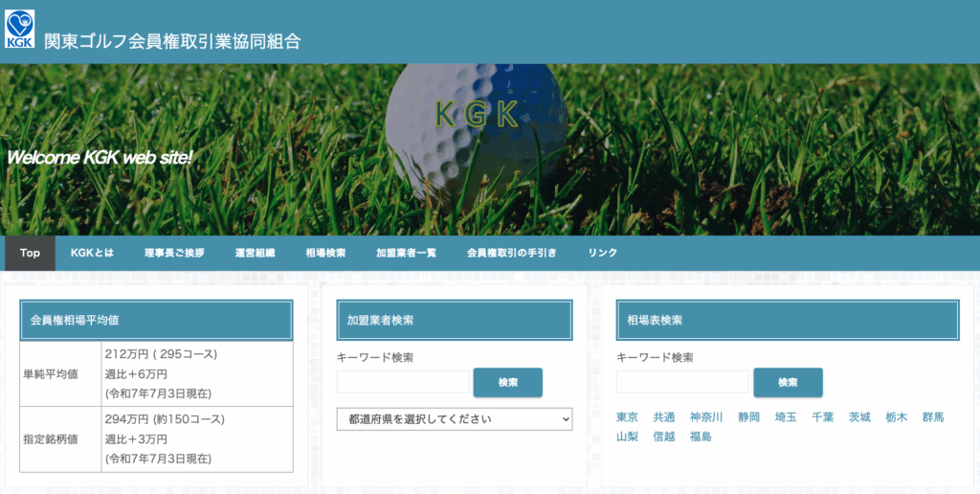Image resolution: width=980 pixels, height=494 pixels.
Task: Open the 栃木 region link
Action: pos(896,417)
